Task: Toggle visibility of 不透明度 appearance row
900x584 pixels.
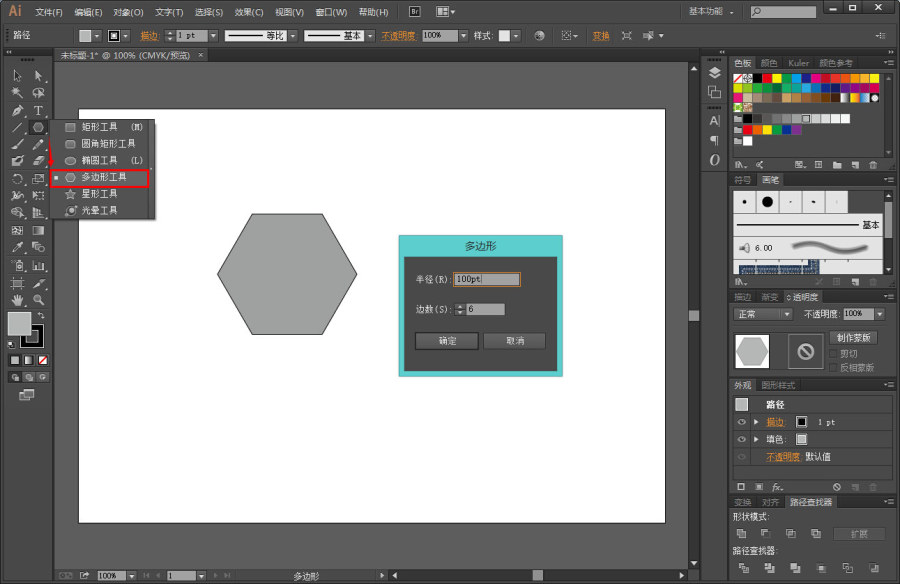Action: click(x=741, y=457)
